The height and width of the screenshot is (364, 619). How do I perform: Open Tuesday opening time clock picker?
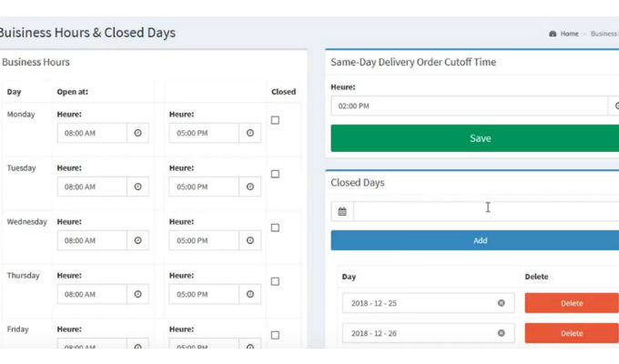[137, 187]
